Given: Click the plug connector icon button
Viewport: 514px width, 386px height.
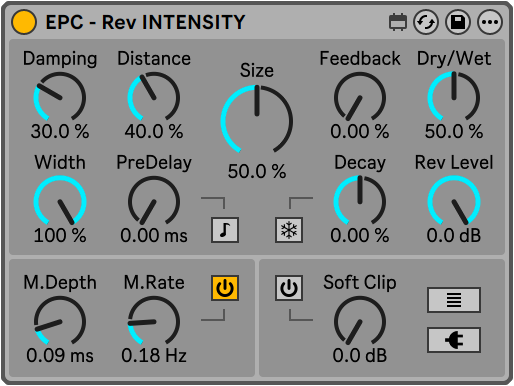Looking at the screenshot, I should coord(454,340).
